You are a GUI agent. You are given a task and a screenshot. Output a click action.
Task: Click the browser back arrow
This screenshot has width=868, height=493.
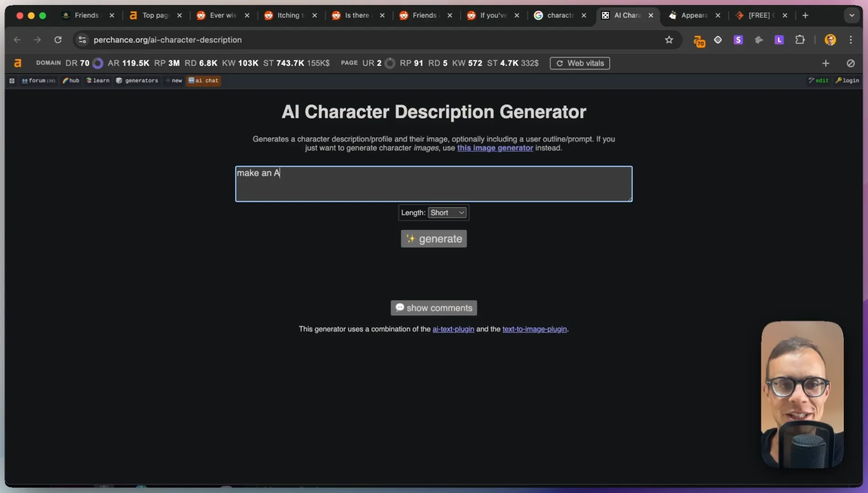tap(17, 40)
